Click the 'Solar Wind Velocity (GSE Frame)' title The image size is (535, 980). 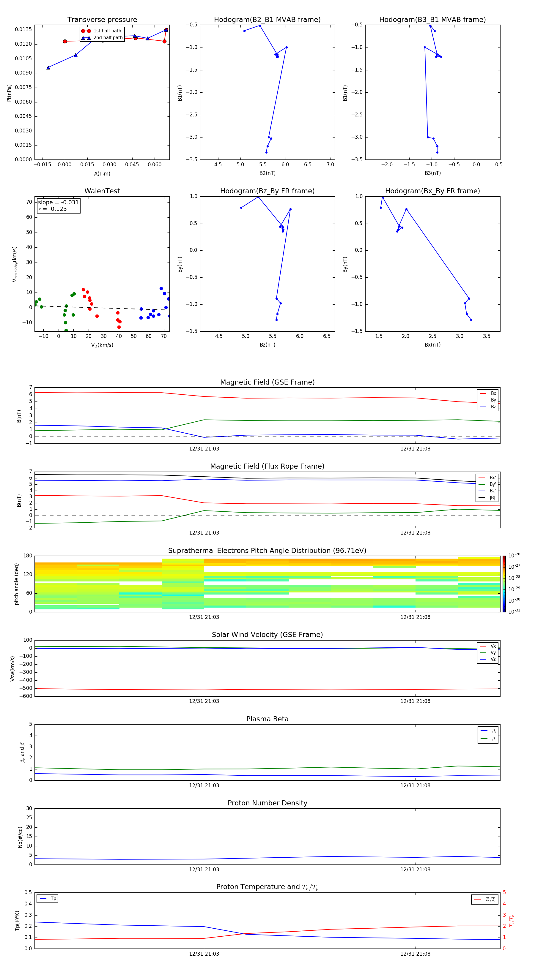click(x=267, y=635)
